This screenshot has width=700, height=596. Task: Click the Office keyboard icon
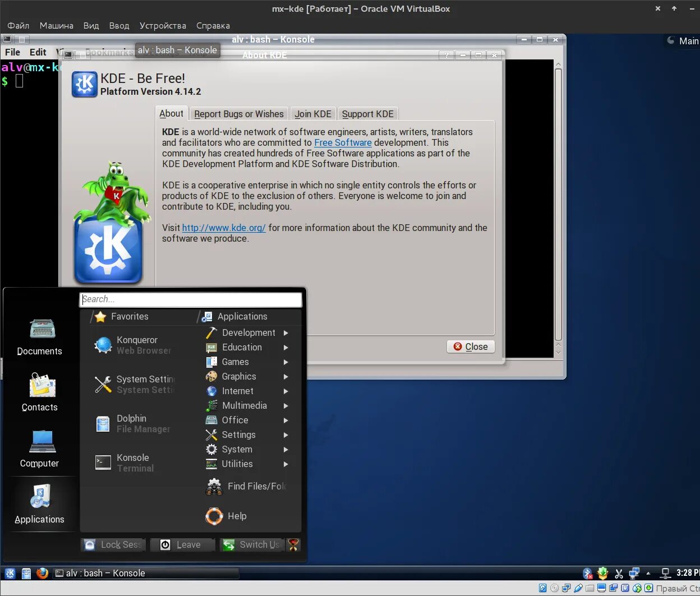coord(211,421)
